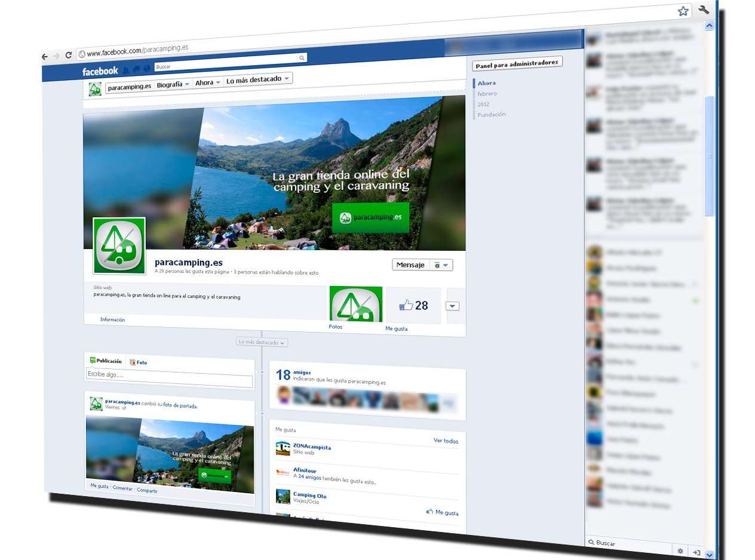Open the gear dropdown beside Mensaje
The height and width of the screenshot is (560, 755).
(442, 265)
